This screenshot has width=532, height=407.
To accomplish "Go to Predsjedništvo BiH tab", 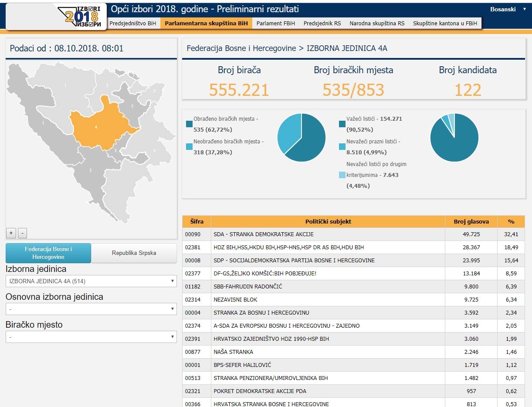I will coord(132,24).
